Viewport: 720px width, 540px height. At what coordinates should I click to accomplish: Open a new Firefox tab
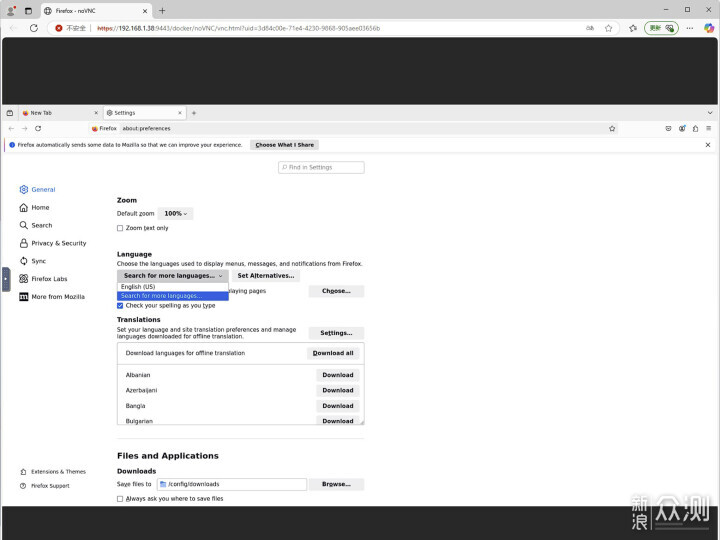(194, 112)
